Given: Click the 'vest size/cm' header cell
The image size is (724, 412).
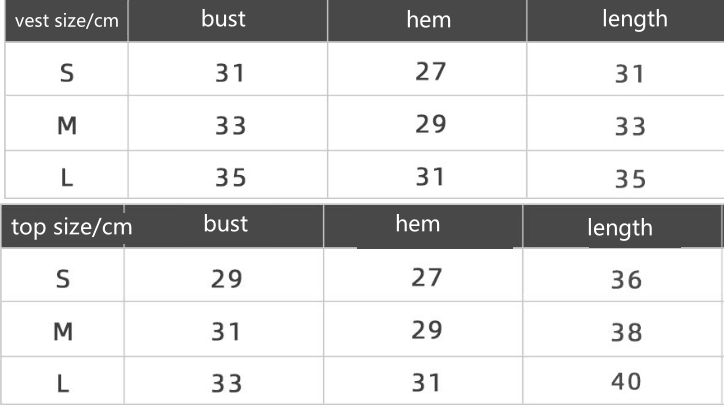Looking at the screenshot, I should coord(66,21).
